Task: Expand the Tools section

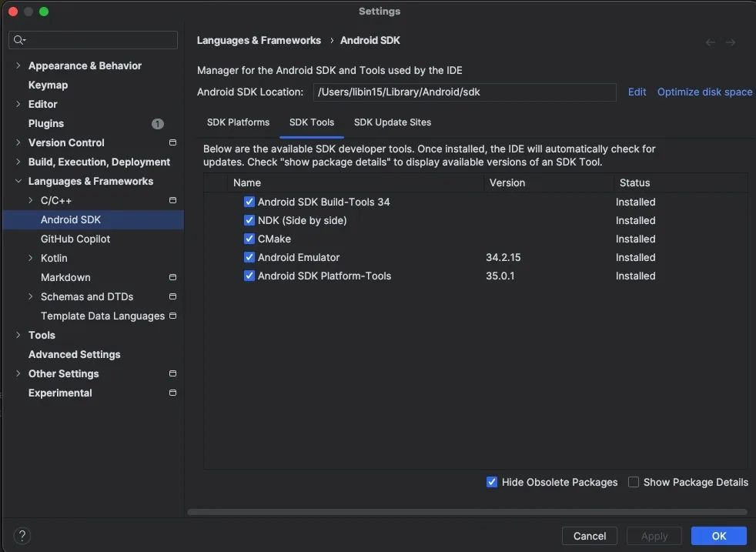Action: click(18, 335)
